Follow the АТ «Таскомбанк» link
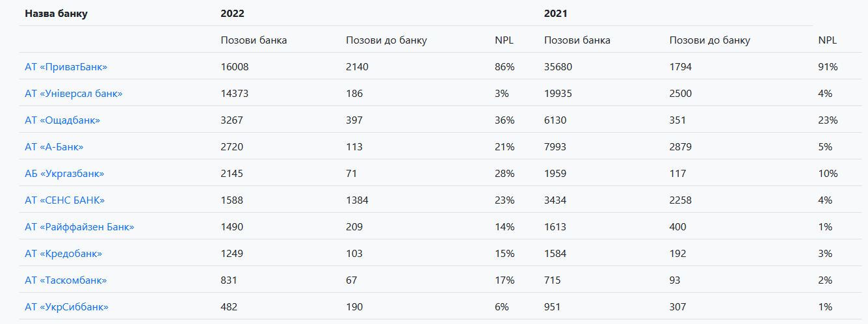Image resolution: width=868 pixels, height=324 pixels. (66, 280)
